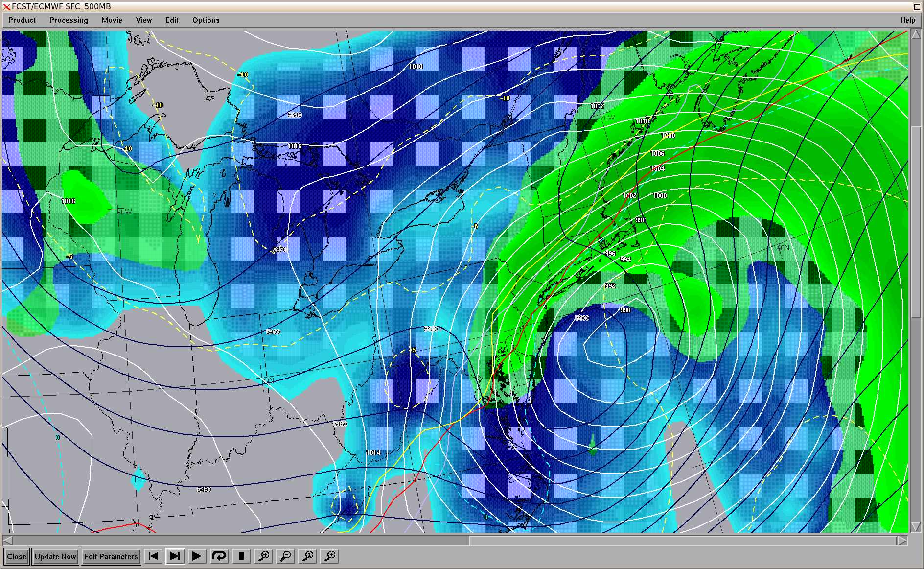Click the vertical scrollbar down arrow
The height and width of the screenshot is (569, 924).
click(916, 527)
